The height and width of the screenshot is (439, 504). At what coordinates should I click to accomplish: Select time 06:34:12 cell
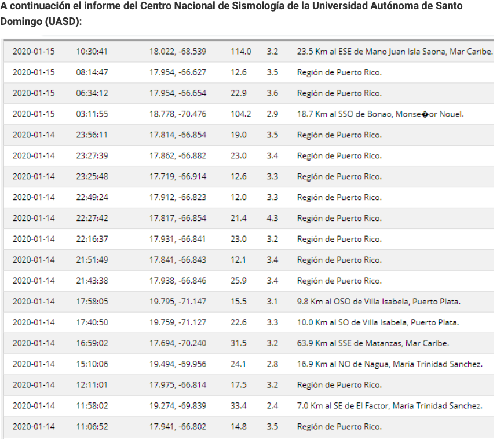click(x=92, y=93)
